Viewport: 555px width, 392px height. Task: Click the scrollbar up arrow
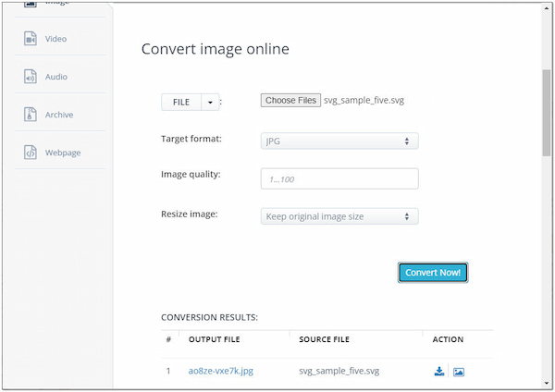548,7
